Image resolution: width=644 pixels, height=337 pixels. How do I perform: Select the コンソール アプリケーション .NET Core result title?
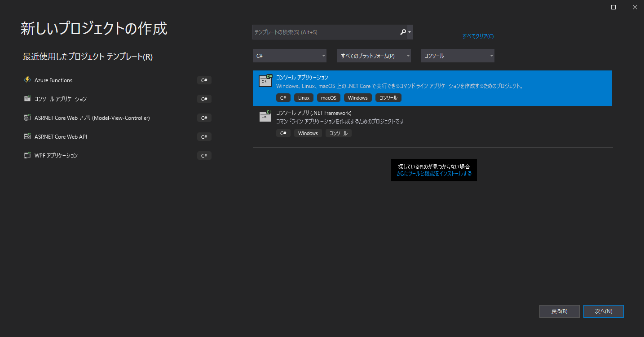click(x=302, y=77)
